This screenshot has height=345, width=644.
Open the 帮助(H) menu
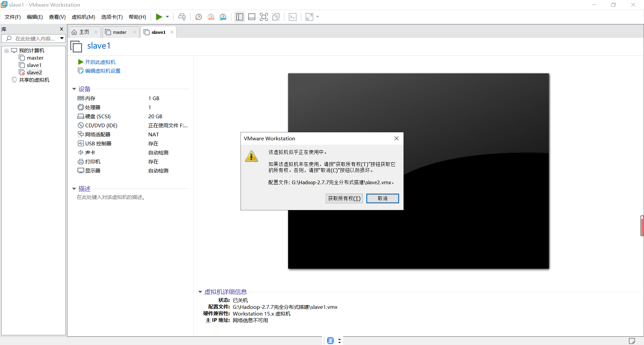(138, 17)
